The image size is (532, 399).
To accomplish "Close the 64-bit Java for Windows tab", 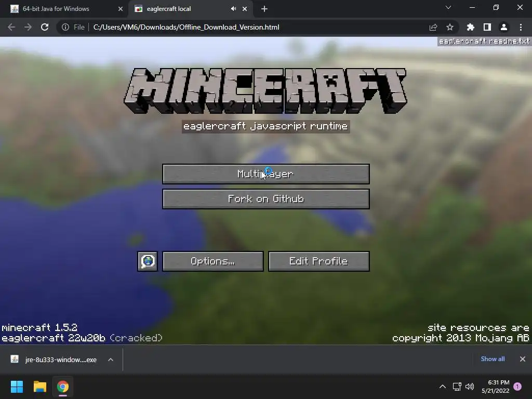I will point(121,9).
